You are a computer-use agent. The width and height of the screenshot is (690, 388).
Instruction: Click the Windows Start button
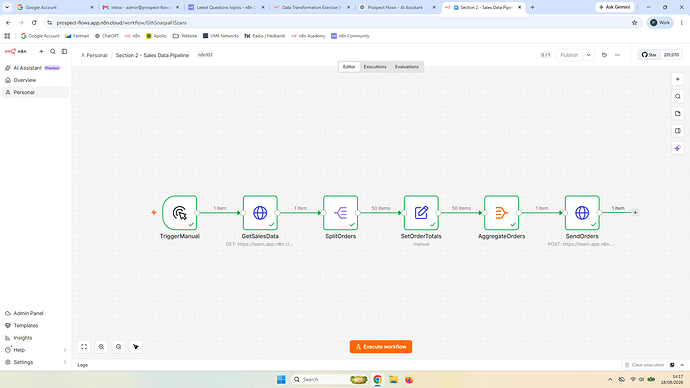tap(281, 379)
